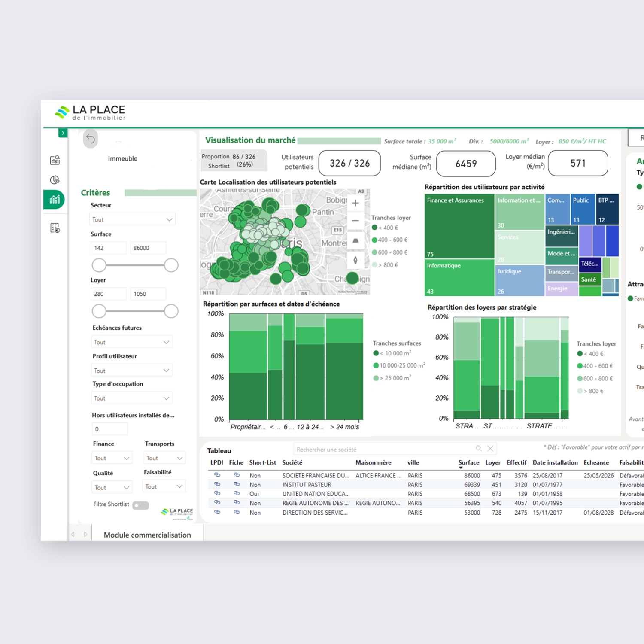Open the Profil utilisateur dropdown
Image resolution: width=644 pixels, height=644 pixels.
[x=132, y=371]
